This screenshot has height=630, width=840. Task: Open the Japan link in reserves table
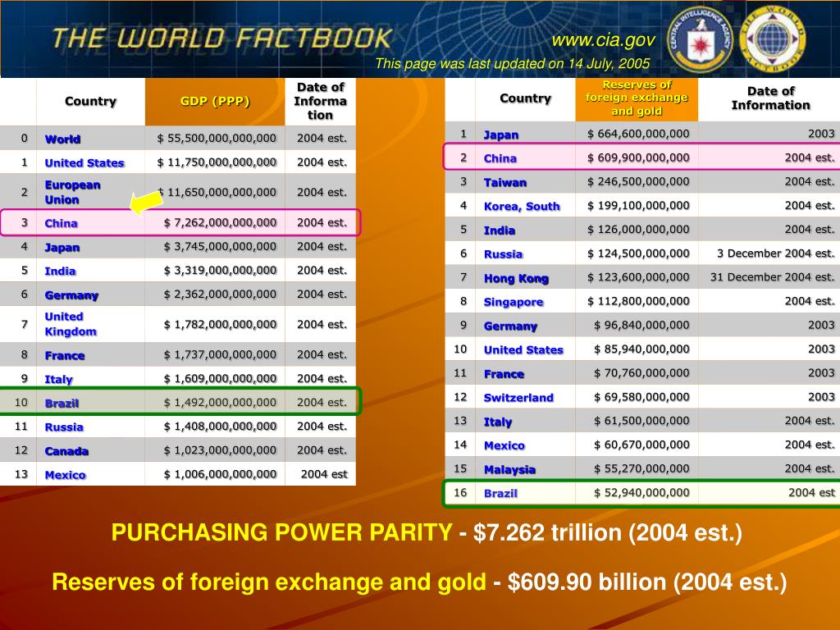[x=501, y=135]
